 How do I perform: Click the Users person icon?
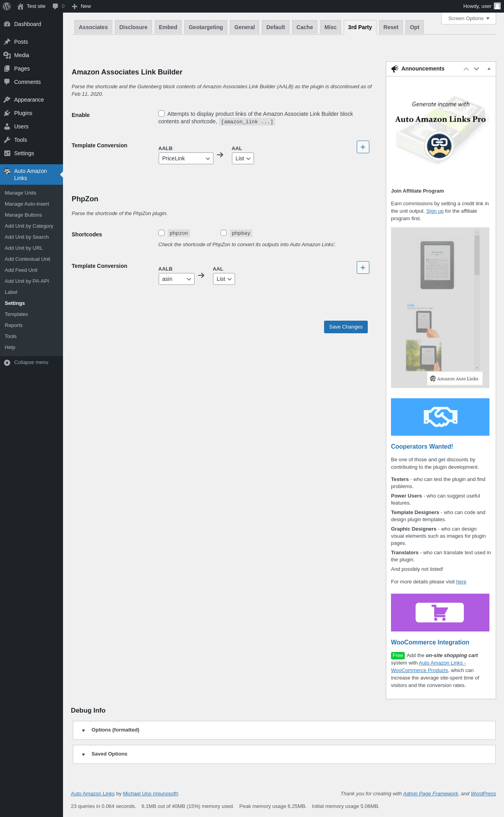(x=7, y=126)
